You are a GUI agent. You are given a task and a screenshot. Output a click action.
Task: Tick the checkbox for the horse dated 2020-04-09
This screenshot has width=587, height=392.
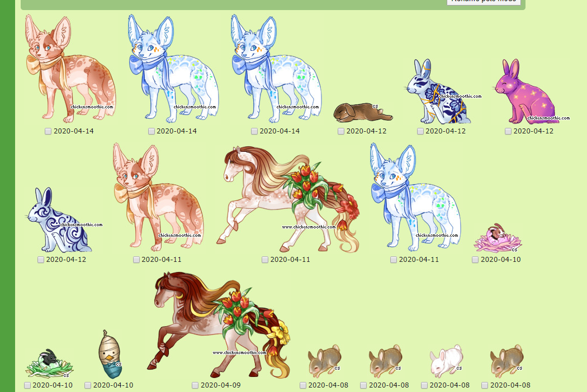point(195,385)
